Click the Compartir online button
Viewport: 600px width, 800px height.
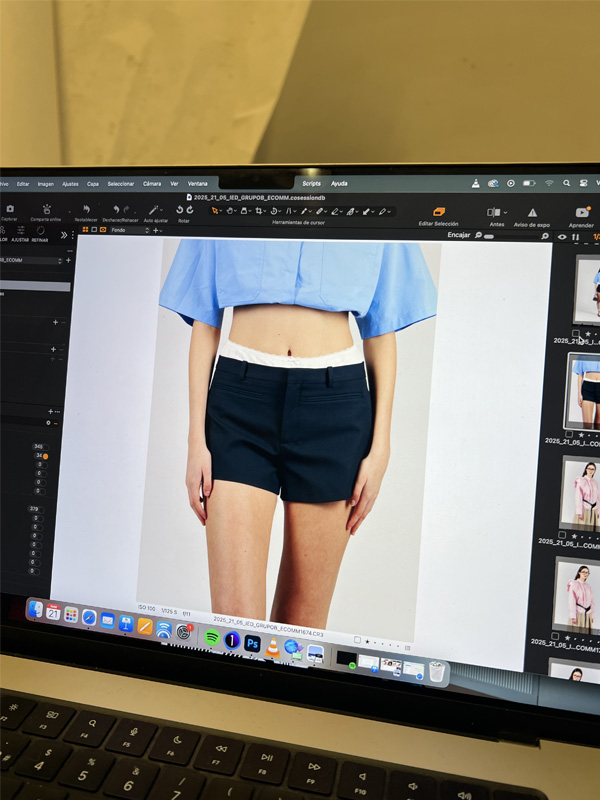[x=46, y=210]
